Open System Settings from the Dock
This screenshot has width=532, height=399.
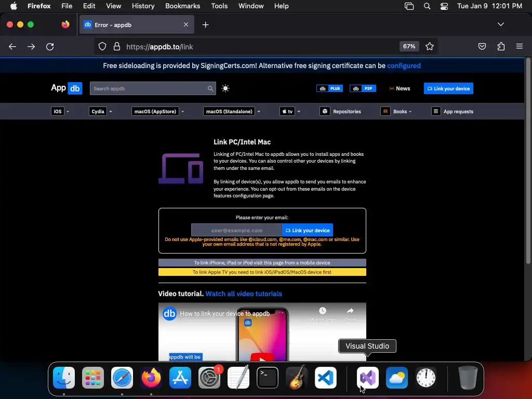click(209, 378)
